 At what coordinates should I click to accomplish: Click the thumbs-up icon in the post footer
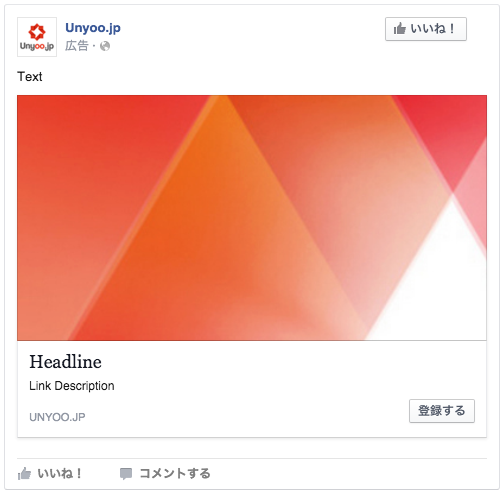24,474
